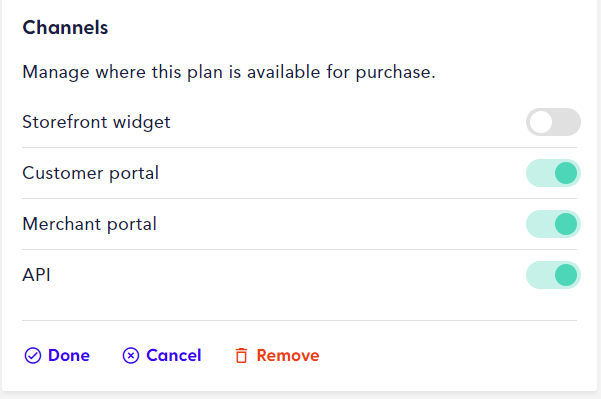Screen dimensions: 601x399
Task: Click the Channels section heading
Action: click(65, 28)
